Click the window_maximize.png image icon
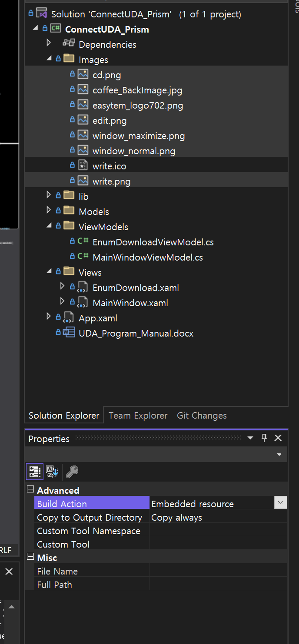Screen dimensions: 299x644 (83, 135)
